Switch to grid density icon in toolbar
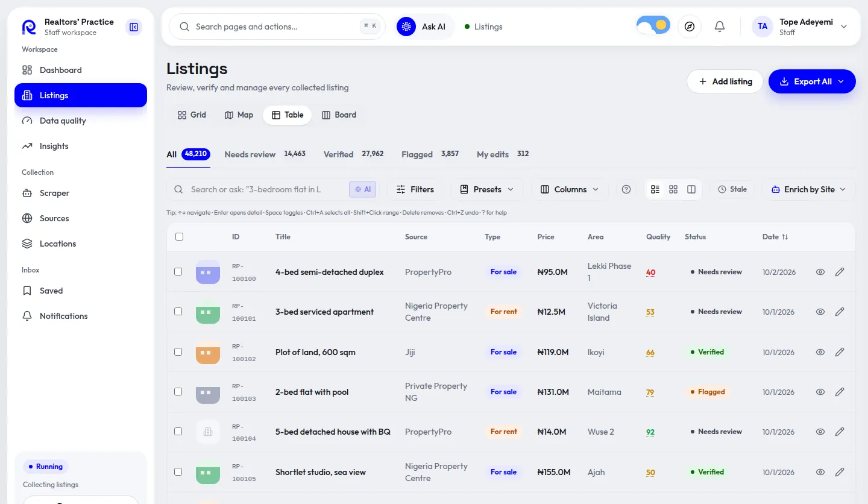This screenshot has width=868, height=504. coord(673,189)
